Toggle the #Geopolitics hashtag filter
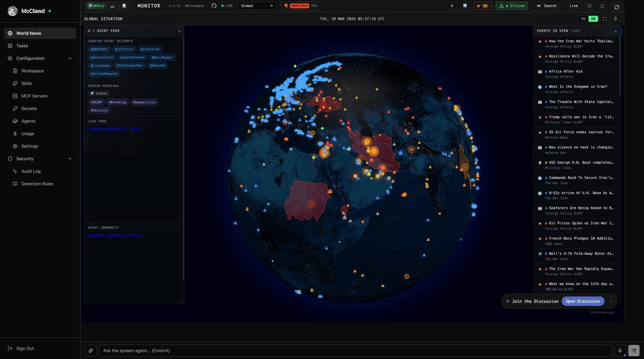Image resolution: width=644 pixels, height=359 pixels. click(144, 102)
